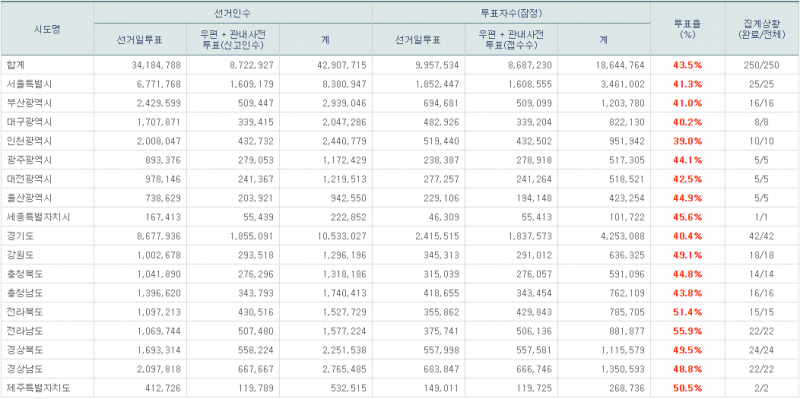Click the 49.5% turnout for 경상북도

point(687,351)
